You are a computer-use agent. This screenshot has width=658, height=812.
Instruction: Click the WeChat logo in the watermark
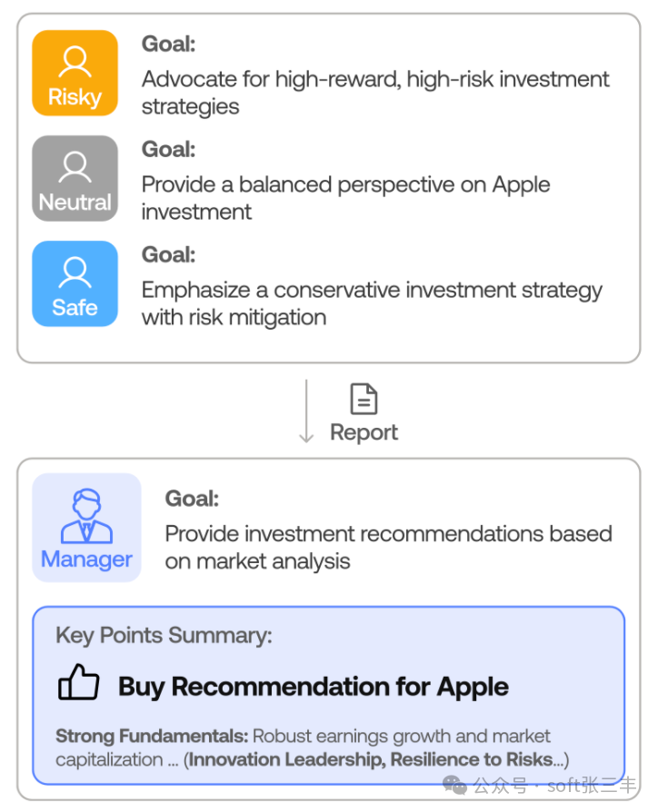[454, 786]
